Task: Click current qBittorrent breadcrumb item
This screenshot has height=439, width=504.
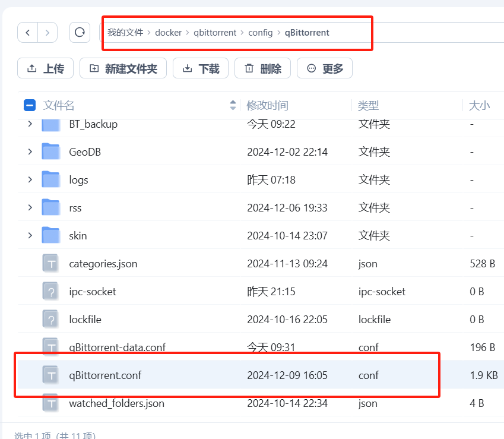Action: click(x=307, y=33)
